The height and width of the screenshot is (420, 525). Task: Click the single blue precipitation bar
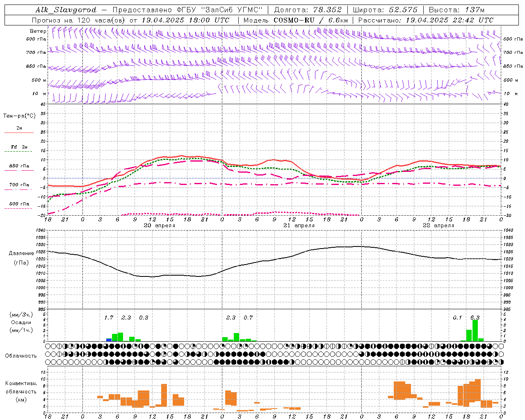[109, 340]
